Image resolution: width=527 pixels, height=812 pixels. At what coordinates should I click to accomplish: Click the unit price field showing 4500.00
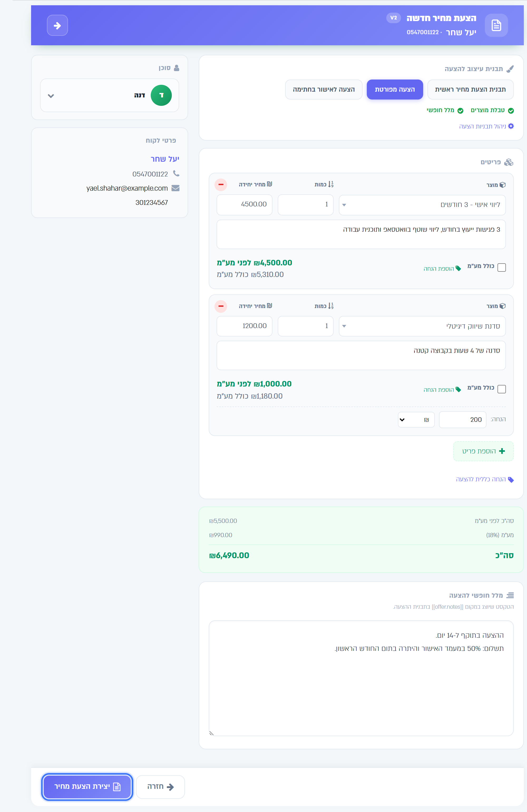click(x=245, y=205)
